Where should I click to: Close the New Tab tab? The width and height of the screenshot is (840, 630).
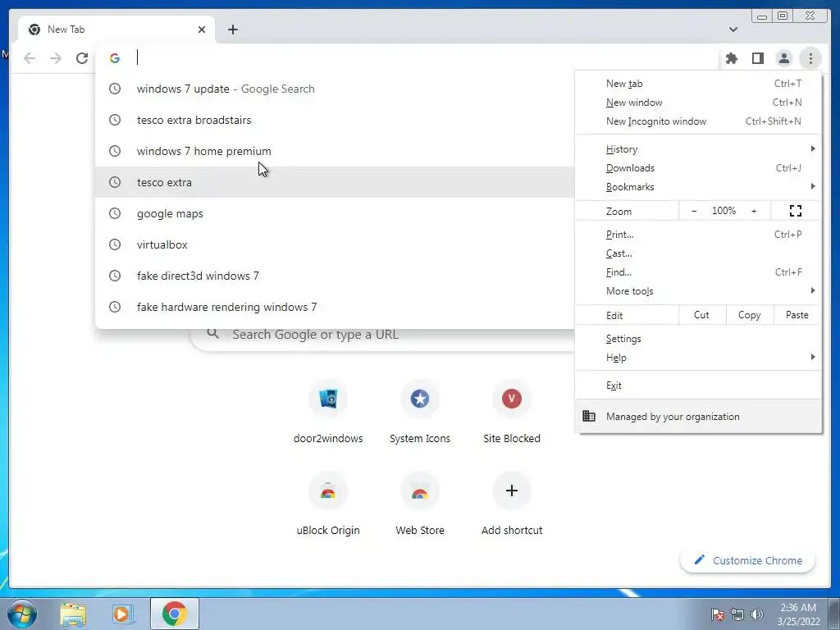(202, 30)
